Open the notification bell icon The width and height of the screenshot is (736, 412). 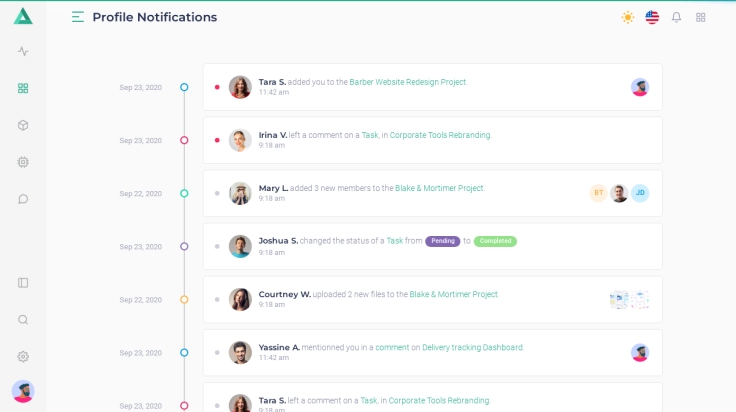(x=676, y=17)
